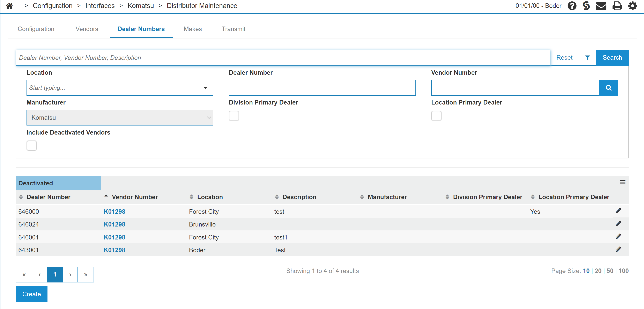Edit dealer 646024 with pencil icon
The image size is (644, 309).
(x=619, y=223)
